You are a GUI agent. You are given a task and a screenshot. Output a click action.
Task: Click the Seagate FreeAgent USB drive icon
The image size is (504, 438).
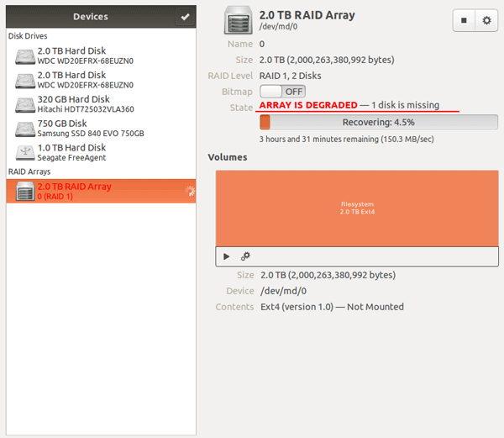click(25, 153)
